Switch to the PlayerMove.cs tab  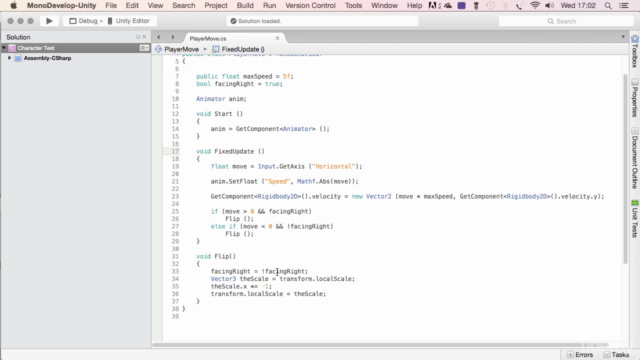pyautogui.click(x=208, y=38)
